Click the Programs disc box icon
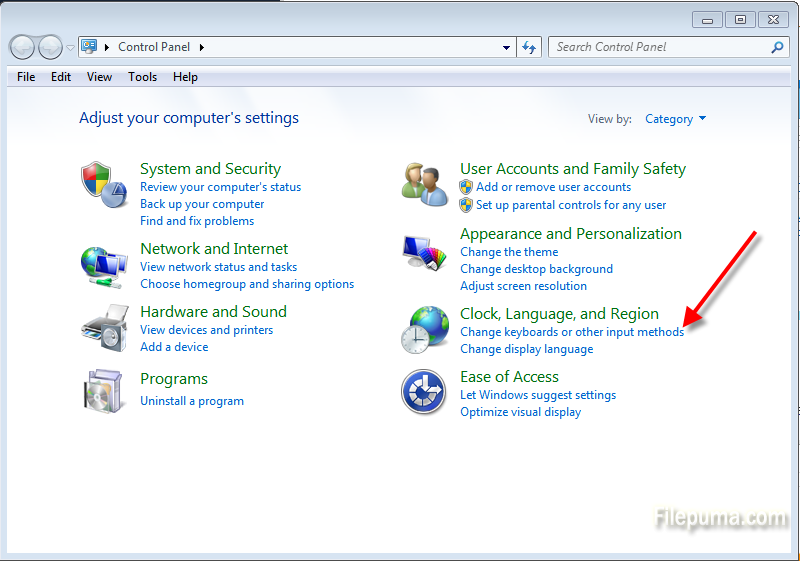The height and width of the screenshot is (561, 800). (104, 389)
